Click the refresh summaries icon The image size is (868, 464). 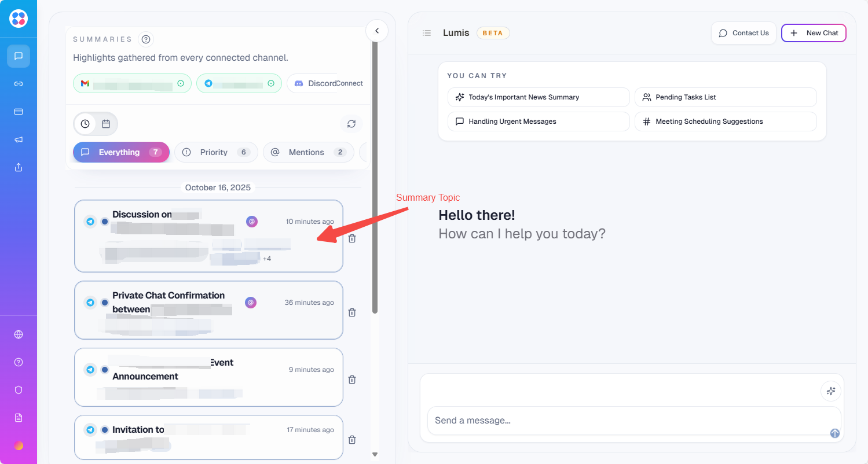coord(351,124)
